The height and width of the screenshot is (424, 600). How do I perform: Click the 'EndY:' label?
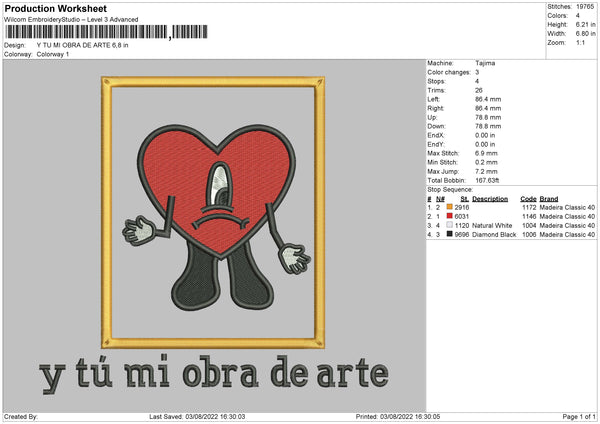[x=436, y=144]
